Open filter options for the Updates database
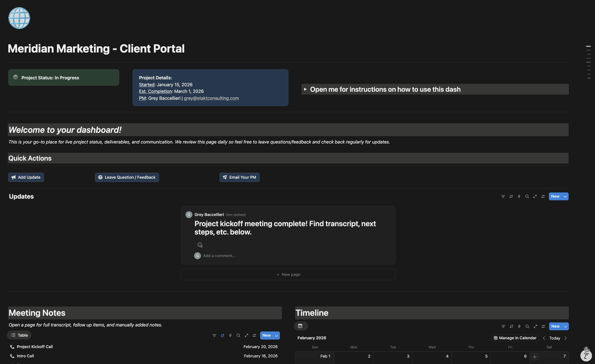This screenshot has width=595, height=364. tap(503, 196)
